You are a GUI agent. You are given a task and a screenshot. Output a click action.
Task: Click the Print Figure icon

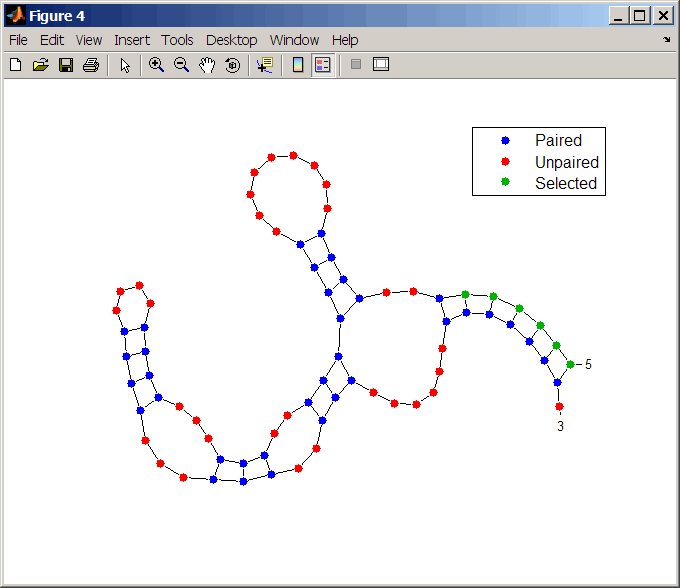[91, 65]
